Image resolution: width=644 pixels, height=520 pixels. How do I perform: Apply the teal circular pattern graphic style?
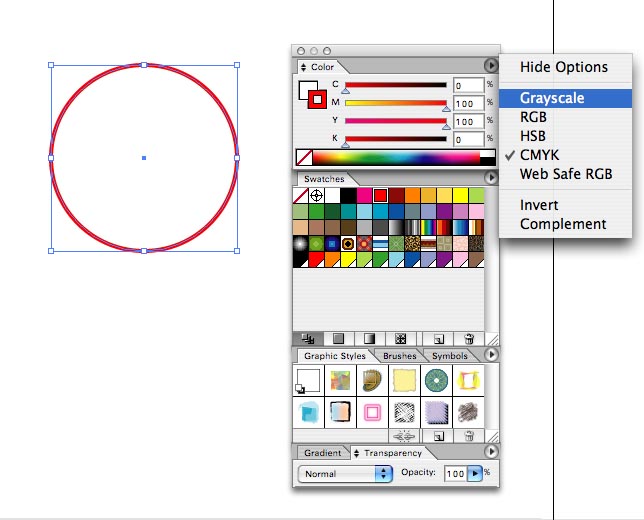click(436, 381)
